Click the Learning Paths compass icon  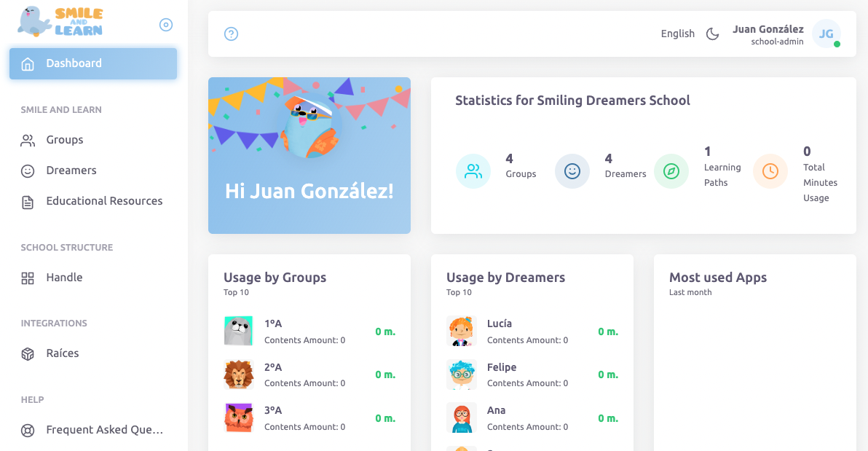(671, 171)
